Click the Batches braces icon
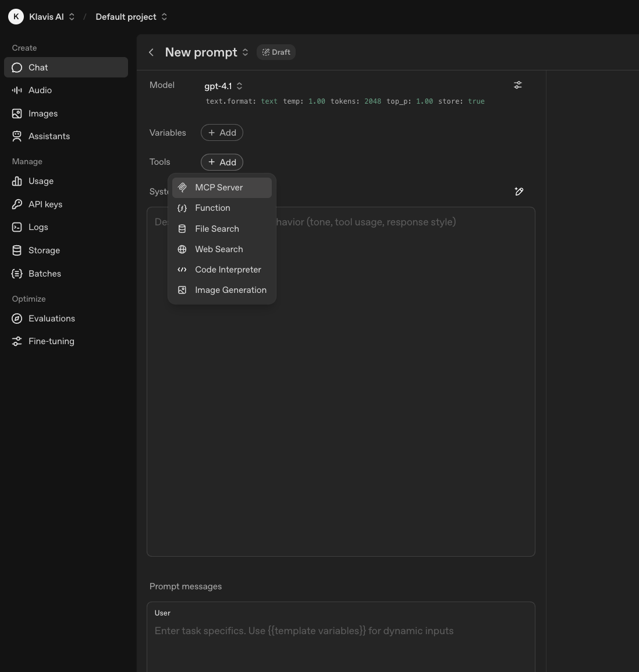The image size is (639, 672). click(x=17, y=274)
